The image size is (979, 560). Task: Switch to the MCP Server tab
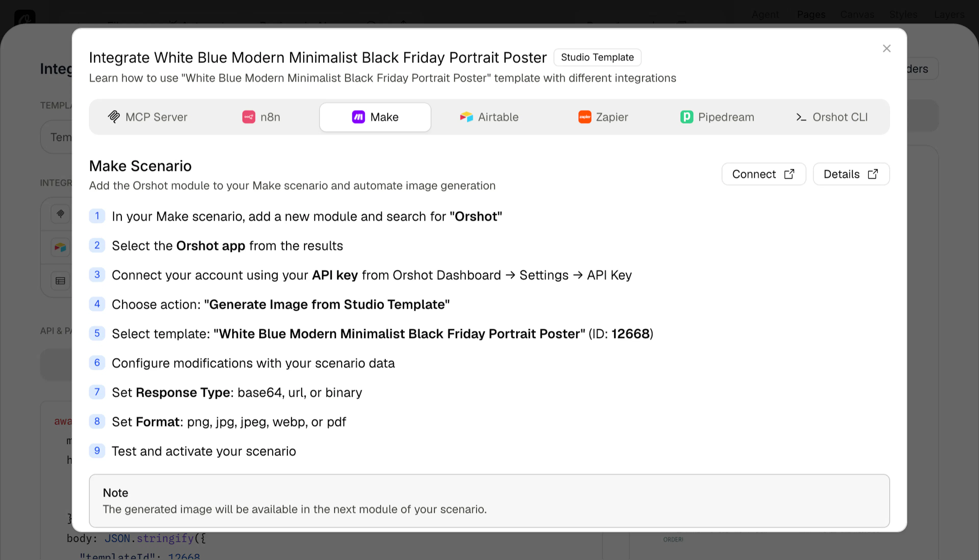pos(147,117)
